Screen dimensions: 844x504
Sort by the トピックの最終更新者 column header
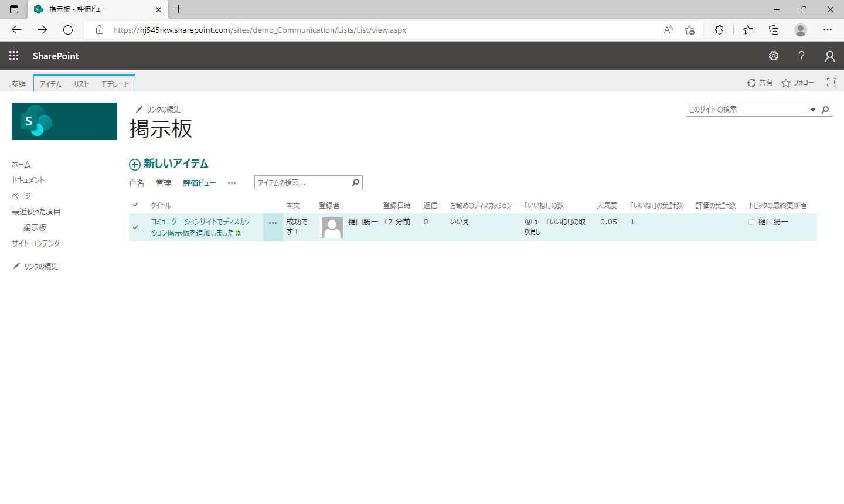click(778, 206)
